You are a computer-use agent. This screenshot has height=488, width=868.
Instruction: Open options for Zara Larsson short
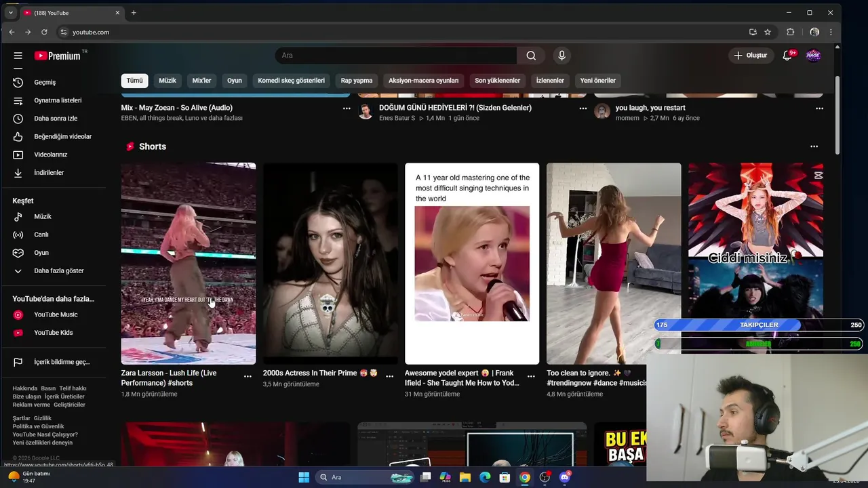[248, 376]
